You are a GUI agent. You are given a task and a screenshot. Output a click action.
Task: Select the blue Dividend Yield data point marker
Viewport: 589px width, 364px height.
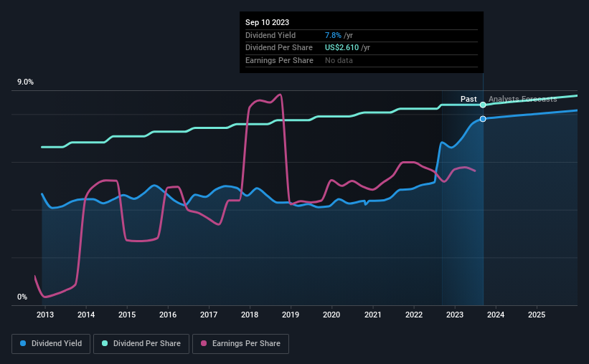[x=483, y=119]
